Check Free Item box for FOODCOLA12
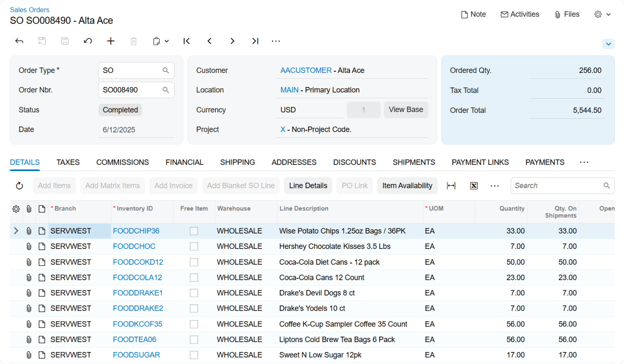 (x=194, y=277)
